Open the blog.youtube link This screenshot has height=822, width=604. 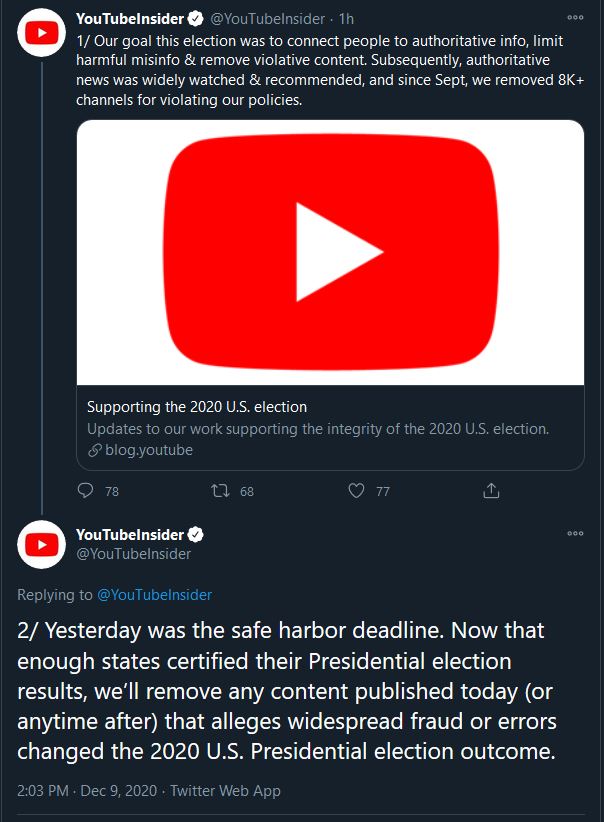(x=148, y=450)
